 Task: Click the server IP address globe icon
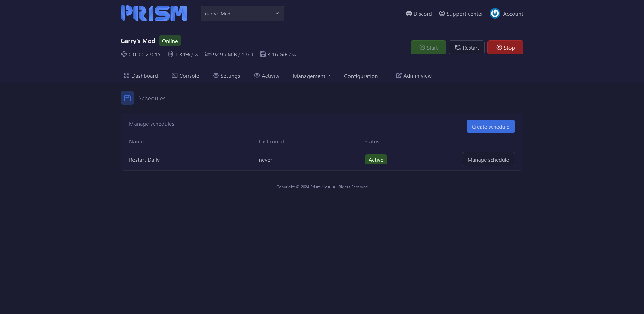tap(124, 54)
